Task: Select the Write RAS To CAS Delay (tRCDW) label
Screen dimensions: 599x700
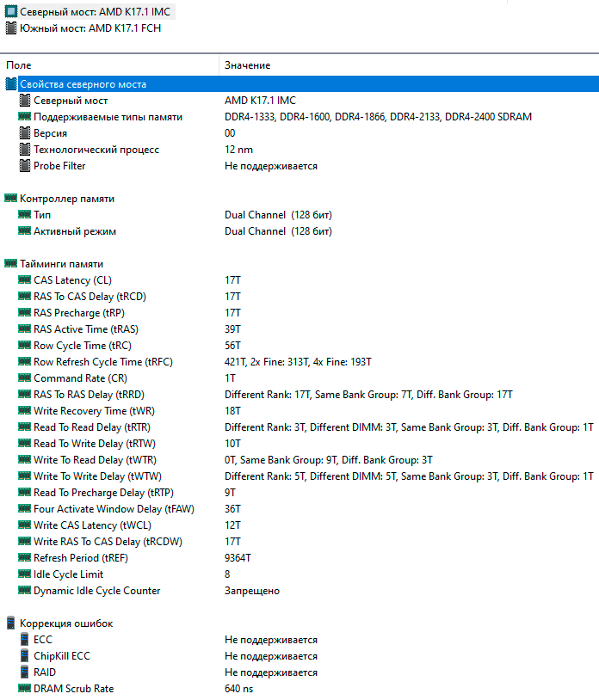Action: coord(108,542)
